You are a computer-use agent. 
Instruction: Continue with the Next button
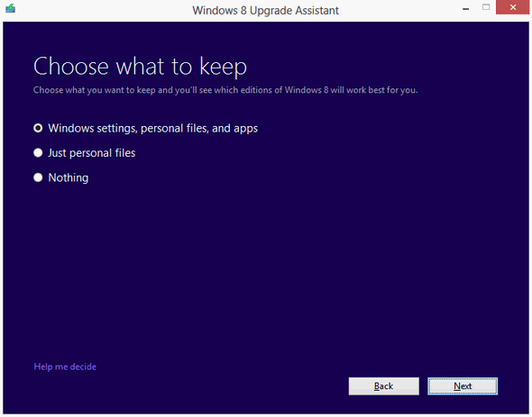(x=463, y=386)
